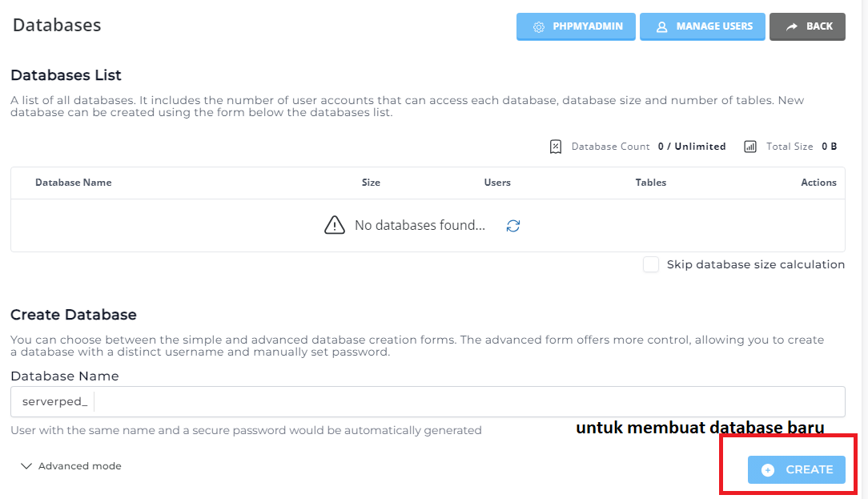Refresh the databases list with the reload icon
Image resolution: width=868 pixels, height=499 pixels.
(x=513, y=226)
